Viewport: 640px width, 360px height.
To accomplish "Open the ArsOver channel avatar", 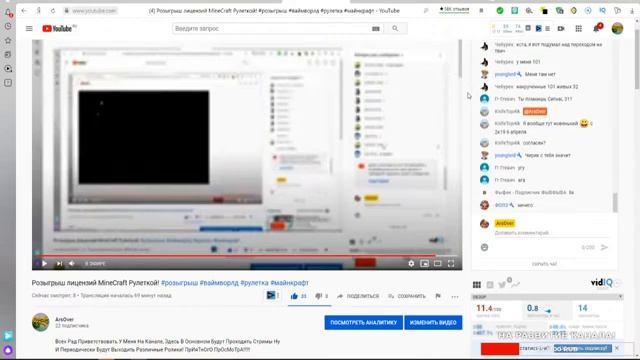I will pyautogui.click(x=40, y=322).
